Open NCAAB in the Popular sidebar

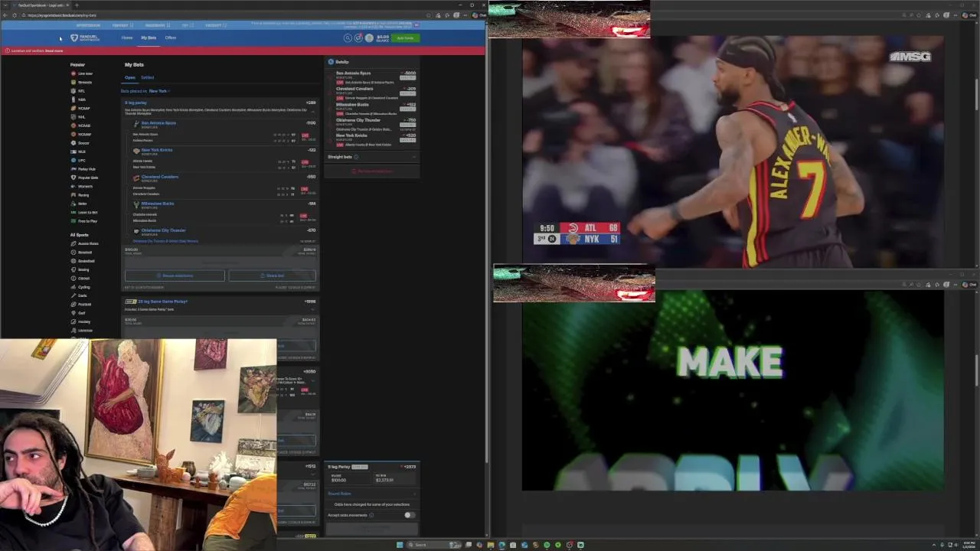pos(81,126)
